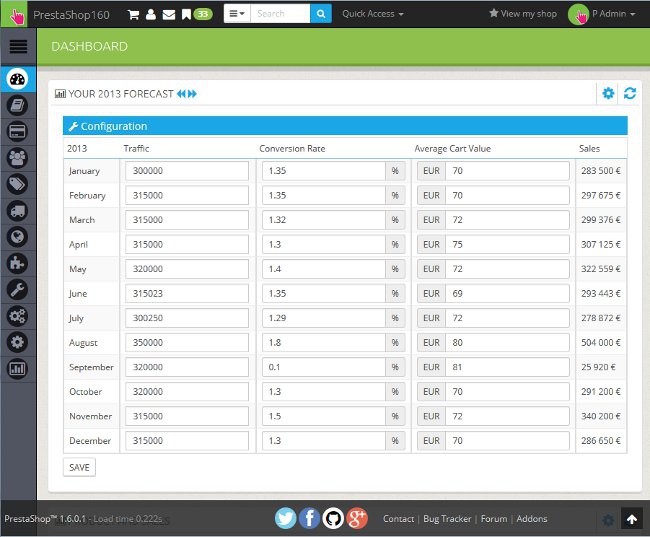This screenshot has height=537, width=650.
Task: Open the Localization globe sidebar icon
Action: [17, 237]
